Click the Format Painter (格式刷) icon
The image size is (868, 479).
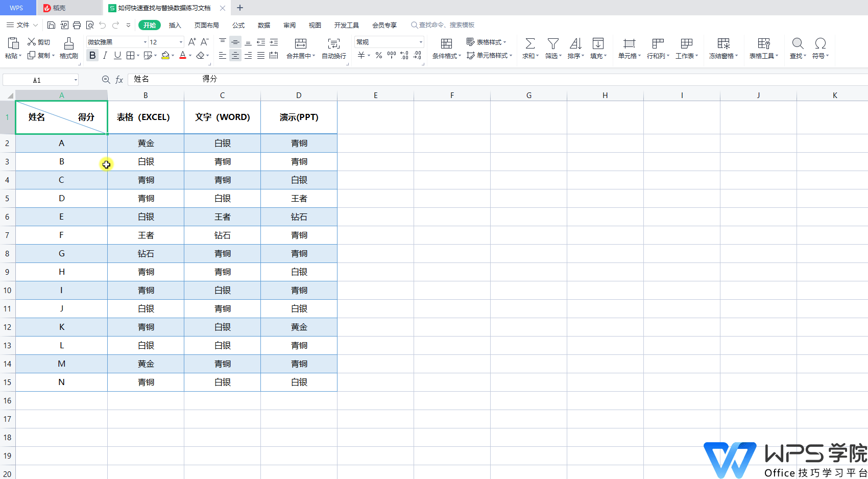pyautogui.click(x=68, y=44)
